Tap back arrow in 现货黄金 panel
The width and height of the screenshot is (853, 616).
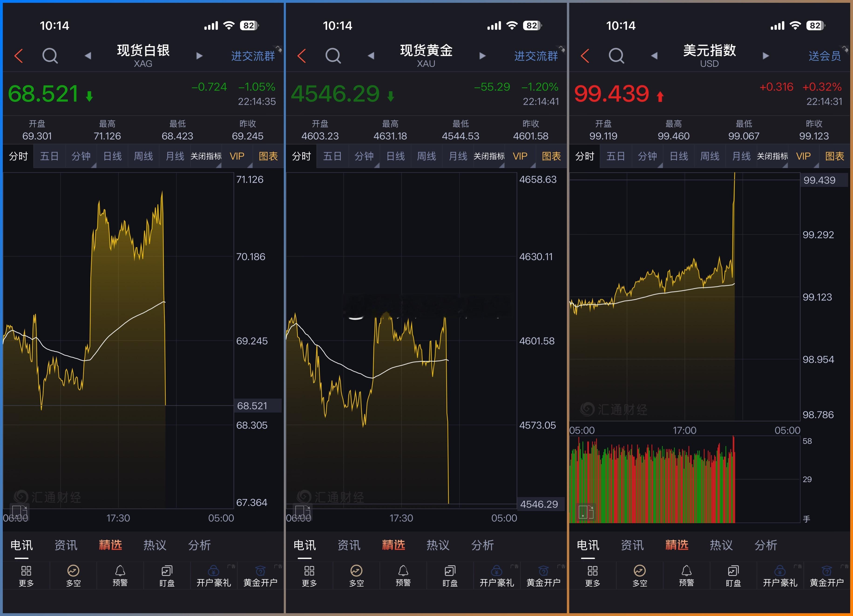coord(302,56)
